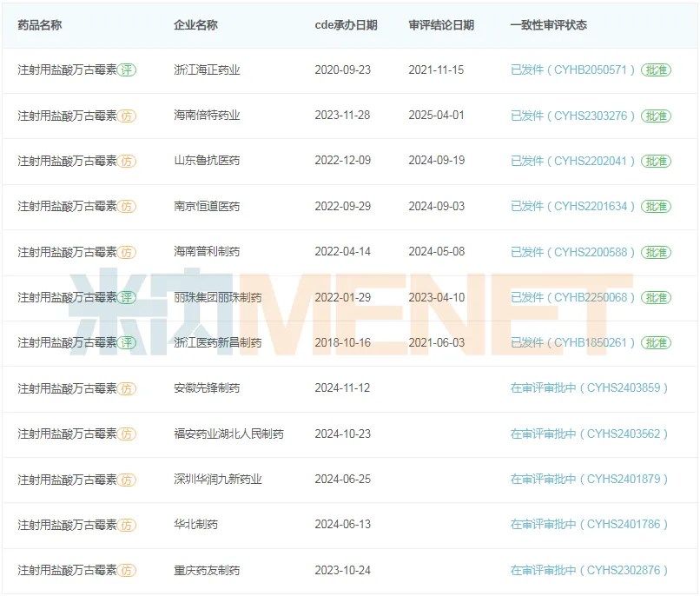Select the company name 南京恒道医药

(207, 207)
